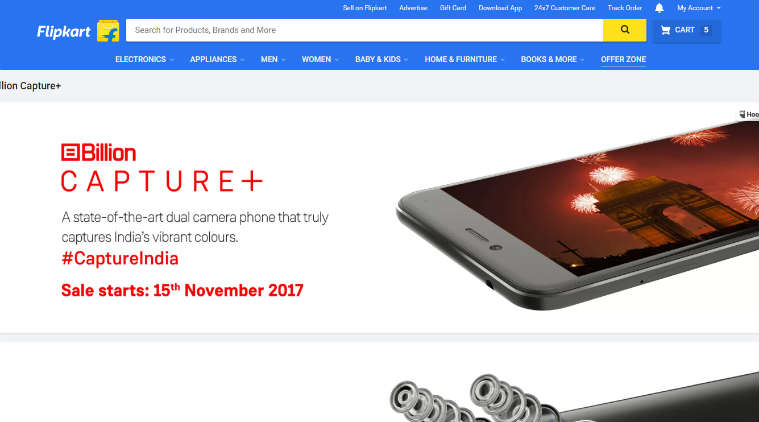
Task: Click the yellow search magnifier button
Action: click(624, 30)
